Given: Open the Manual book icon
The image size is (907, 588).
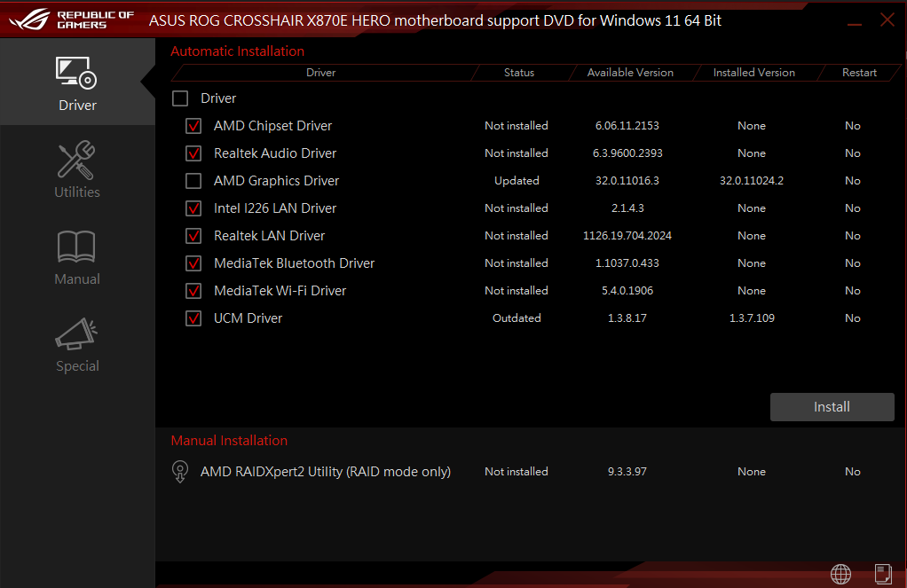Looking at the screenshot, I should pyautogui.click(x=76, y=247).
